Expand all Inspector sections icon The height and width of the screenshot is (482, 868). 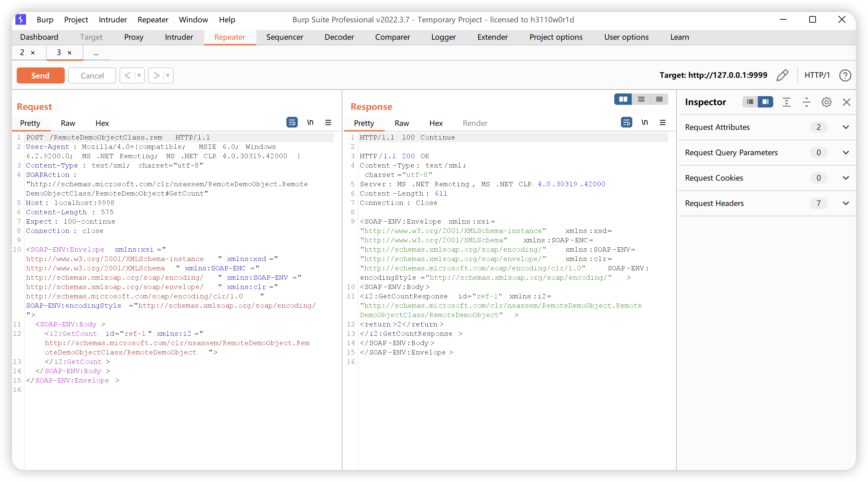[x=787, y=102]
